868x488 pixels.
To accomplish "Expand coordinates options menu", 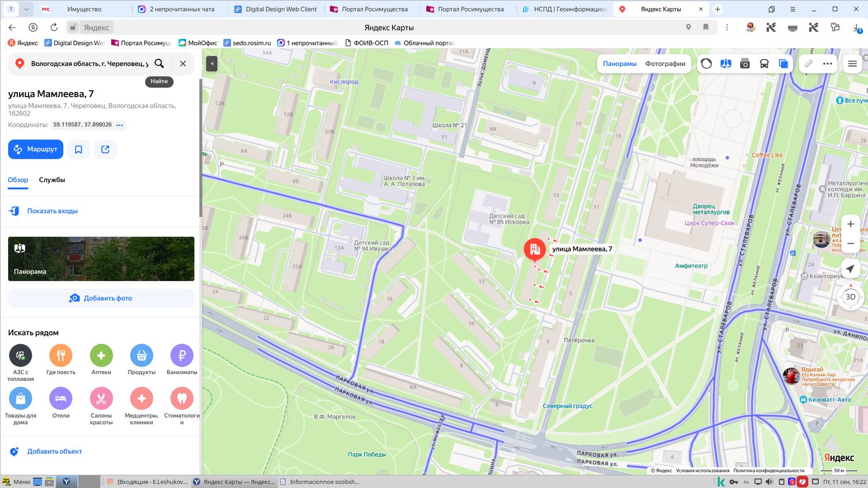I will click(120, 125).
